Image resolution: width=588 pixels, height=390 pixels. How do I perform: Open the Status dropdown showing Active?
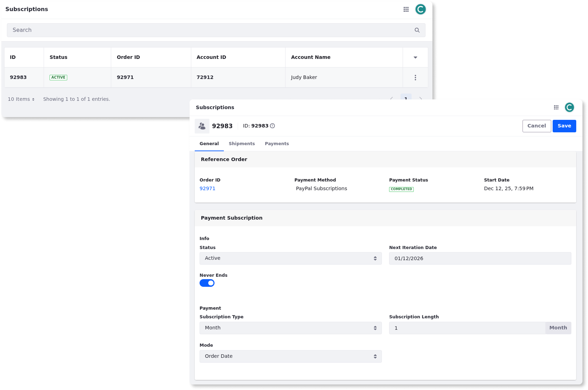tap(290, 258)
